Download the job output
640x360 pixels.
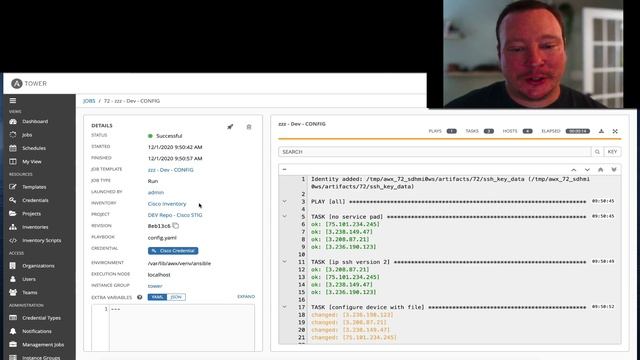[x=601, y=131]
